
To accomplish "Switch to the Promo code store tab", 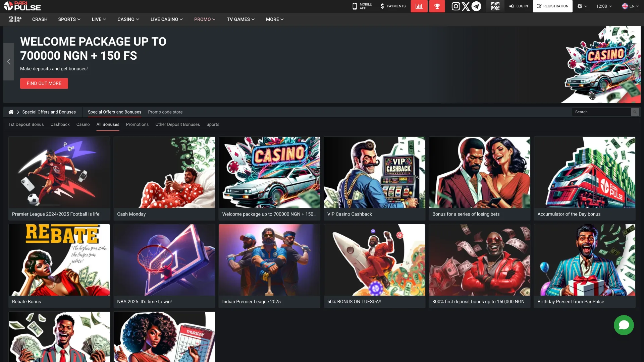I will coord(165,112).
